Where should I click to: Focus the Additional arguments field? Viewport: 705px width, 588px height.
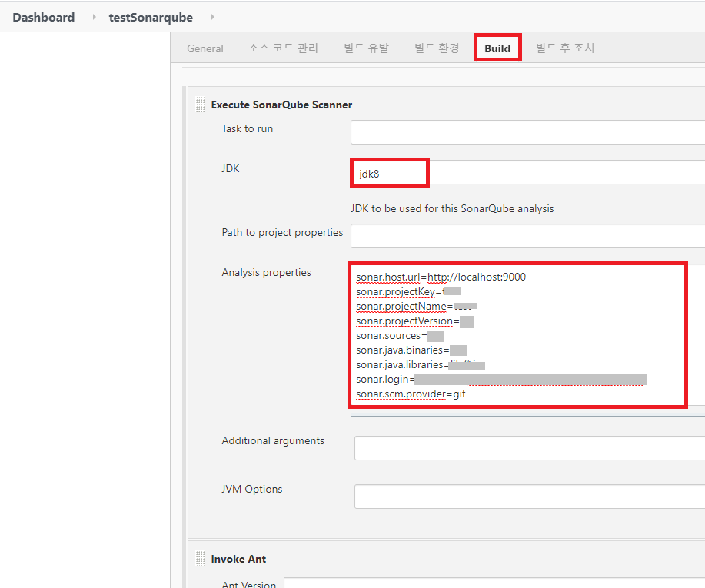[529, 448]
